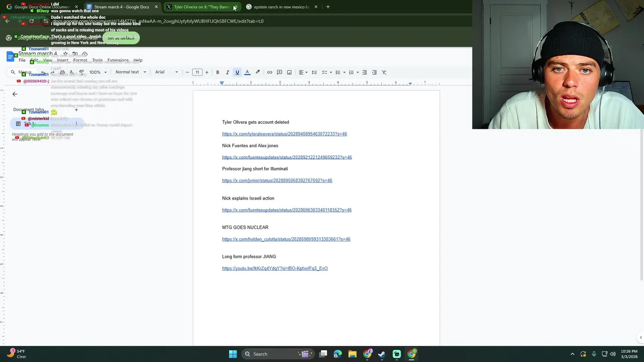The image size is (644, 362).
Task: Open Microsoft Edge from the taskbar
Action: coord(338,354)
